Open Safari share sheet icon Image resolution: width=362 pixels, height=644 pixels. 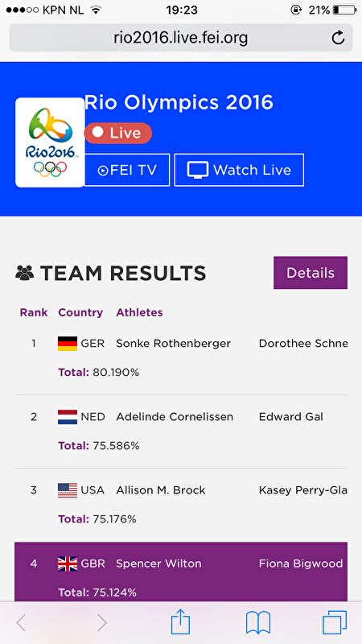pyautogui.click(x=180, y=621)
